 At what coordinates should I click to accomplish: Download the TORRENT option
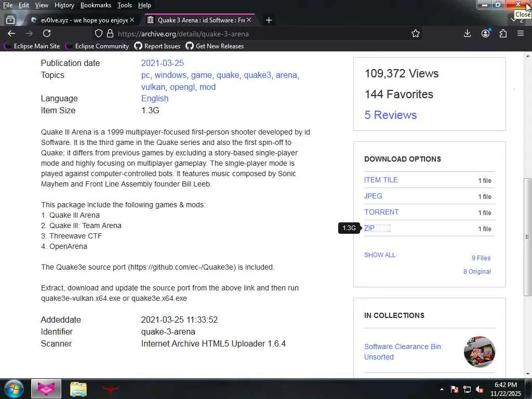pyautogui.click(x=381, y=212)
